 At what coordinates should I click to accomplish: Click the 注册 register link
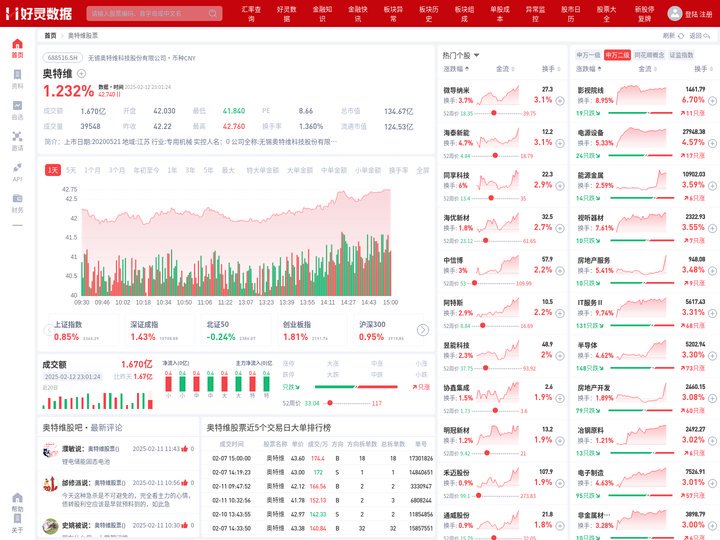click(706, 14)
